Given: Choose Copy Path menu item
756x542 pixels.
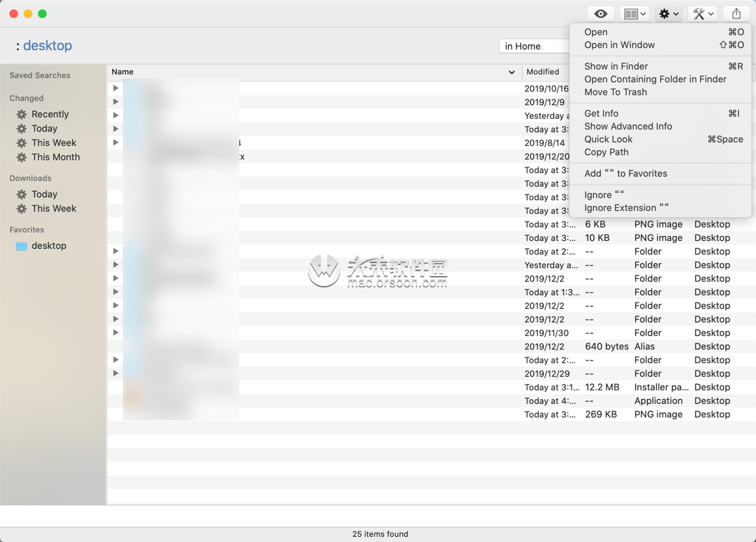Looking at the screenshot, I should pos(660,152).
